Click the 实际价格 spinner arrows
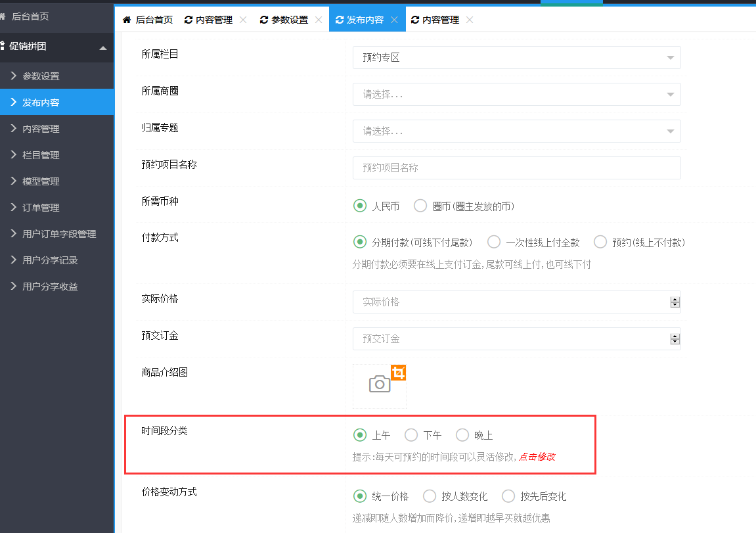Viewport: 756px width, 533px height. (x=674, y=302)
